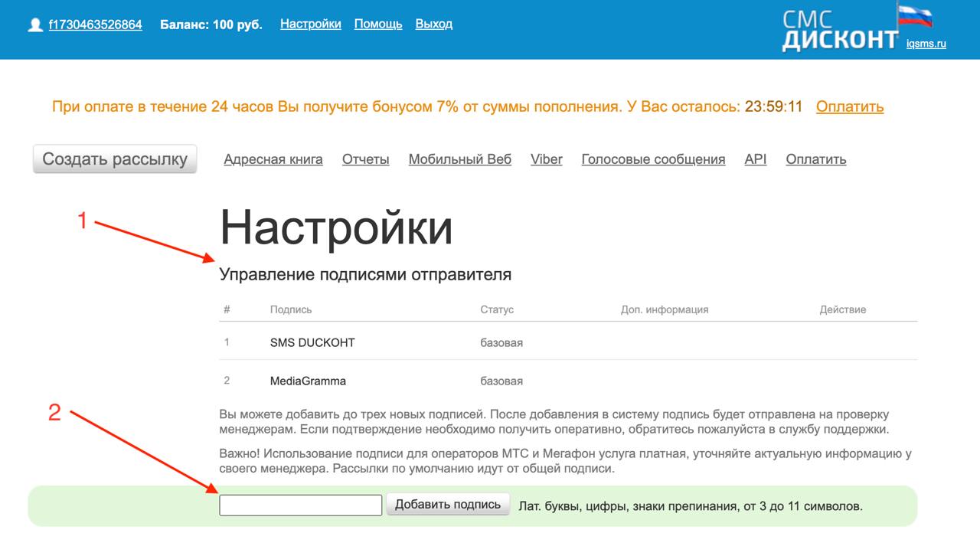The image size is (980, 543).
Task: Click the Russian flag icon
Action: pos(914,15)
